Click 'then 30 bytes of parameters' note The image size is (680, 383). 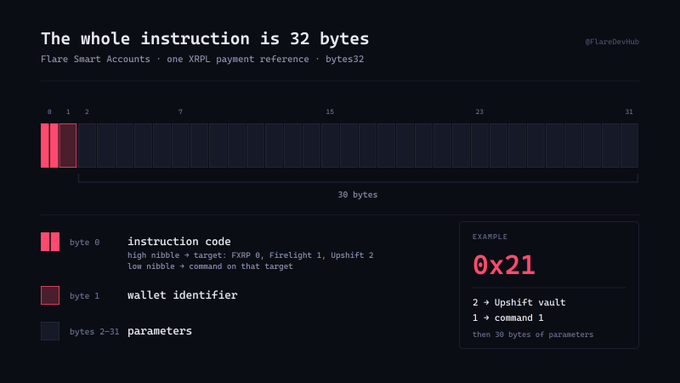[x=533, y=334]
